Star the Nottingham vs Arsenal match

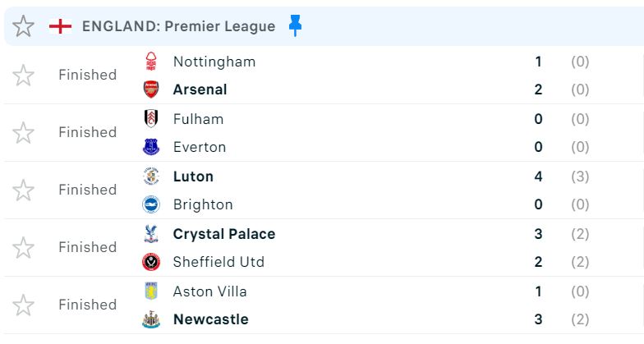pyautogui.click(x=24, y=76)
